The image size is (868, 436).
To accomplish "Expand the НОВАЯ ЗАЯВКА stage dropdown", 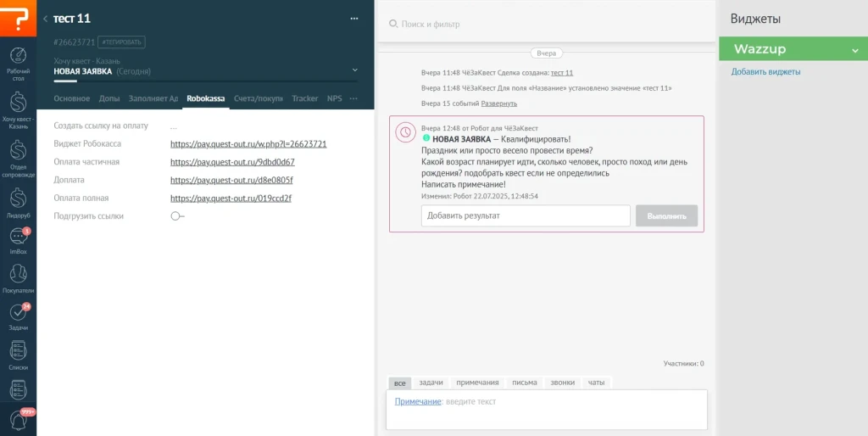I will pos(355,70).
